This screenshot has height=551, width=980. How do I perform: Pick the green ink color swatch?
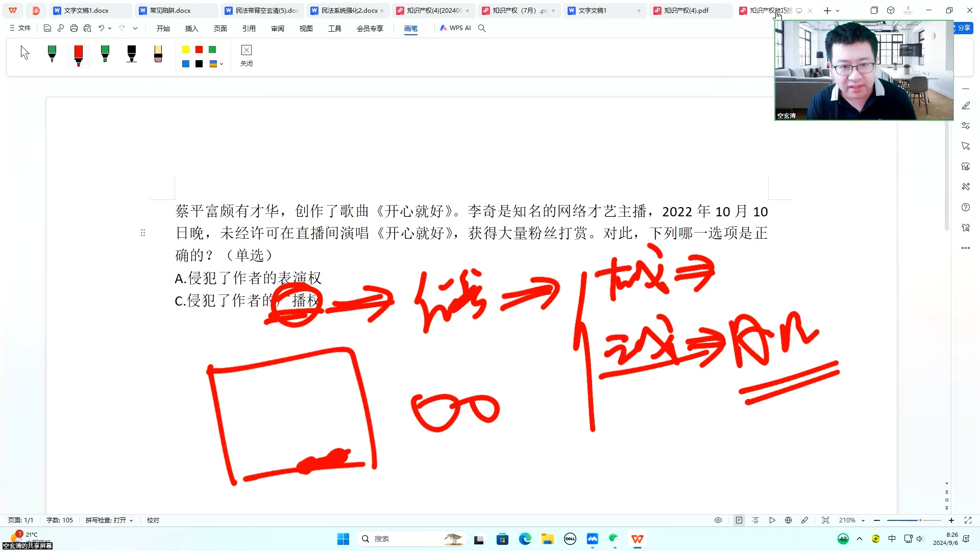coord(212,49)
